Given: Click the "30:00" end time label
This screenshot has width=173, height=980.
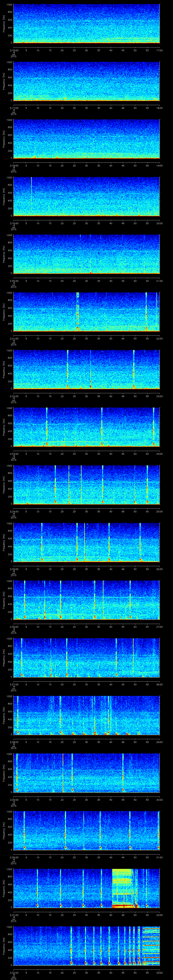Looking at the screenshot, I should point(159,799).
